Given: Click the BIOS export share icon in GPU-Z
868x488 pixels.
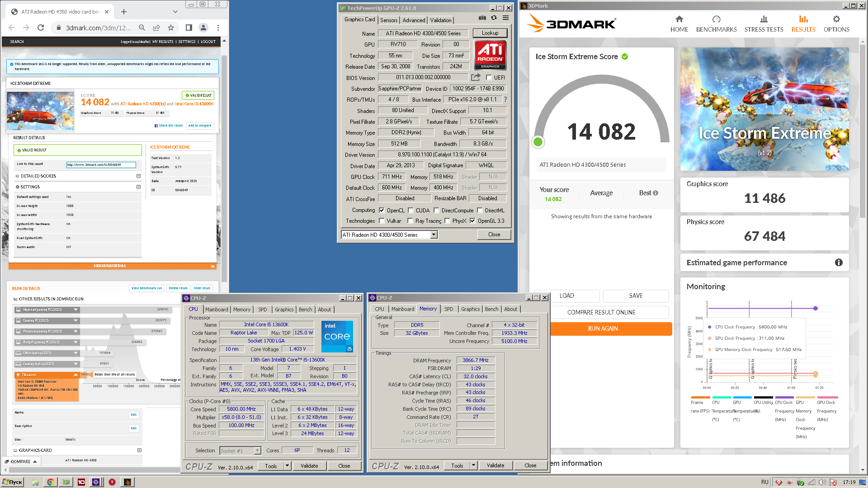Looking at the screenshot, I should [x=476, y=77].
